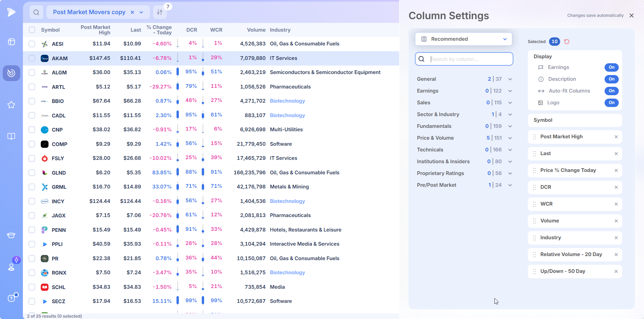Toggle the Auto-fit Columns switch

tap(612, 91)
